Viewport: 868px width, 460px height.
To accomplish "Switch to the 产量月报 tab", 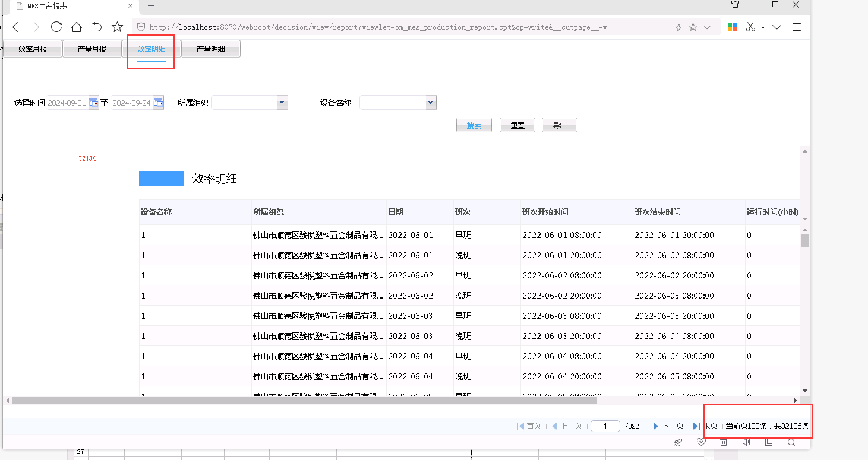I will (x=92, y=49).
